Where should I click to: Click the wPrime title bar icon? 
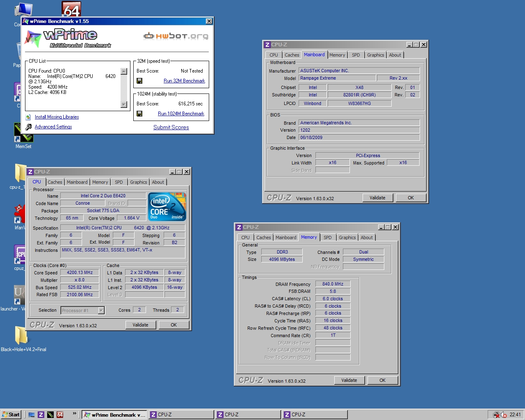26,21
